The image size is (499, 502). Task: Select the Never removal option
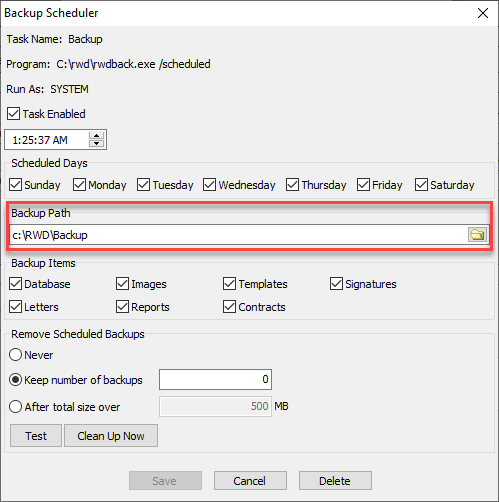click(15, 355)
